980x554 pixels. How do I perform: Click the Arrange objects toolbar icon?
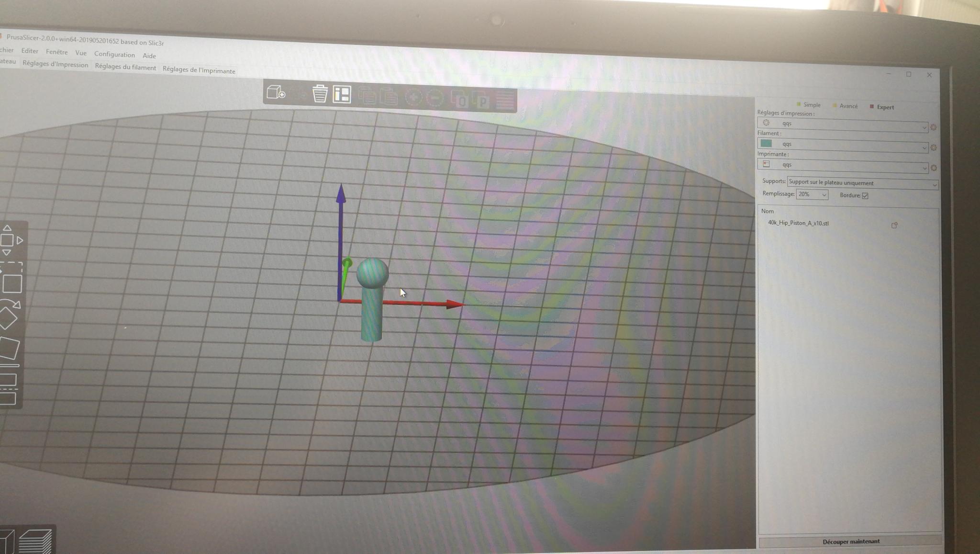[342, 95]
